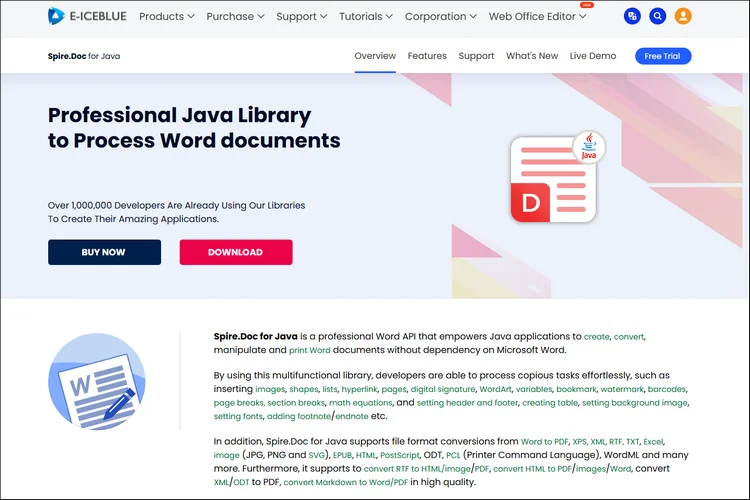Open 'convert HTML to PDF' link
This screenshot has width=750, height=500.
tap(532, 469)
